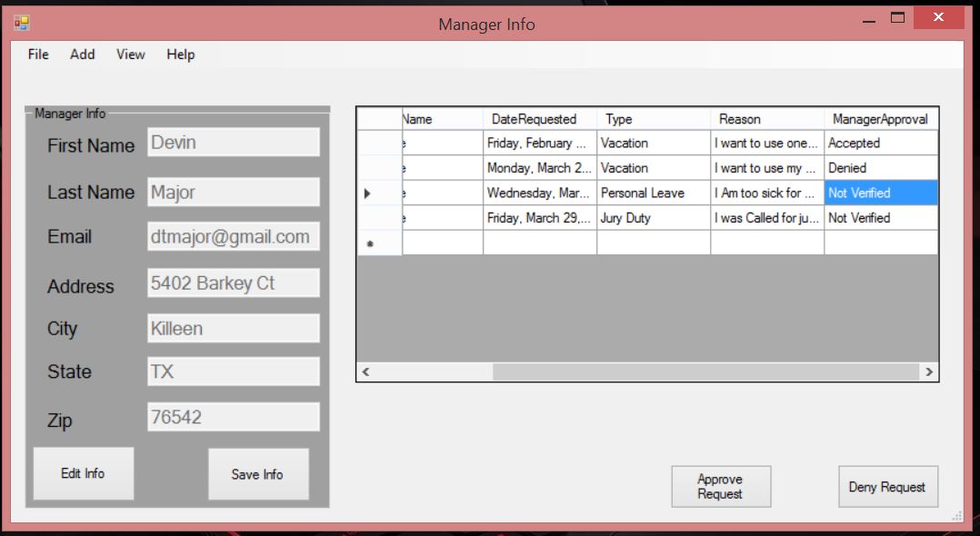Click the Email input field
Image resolution: width=980 pixels, height=536 pixels.
click(x=233, y=237)
